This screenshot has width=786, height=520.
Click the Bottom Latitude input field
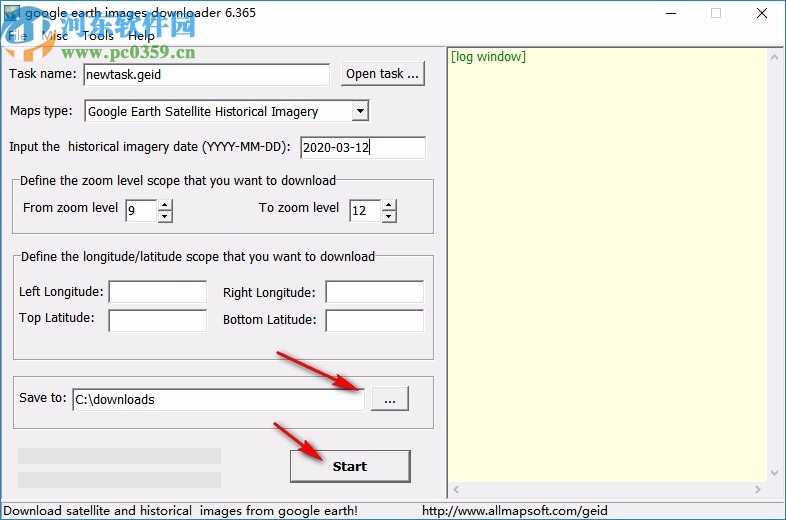[x=374, y=320]
